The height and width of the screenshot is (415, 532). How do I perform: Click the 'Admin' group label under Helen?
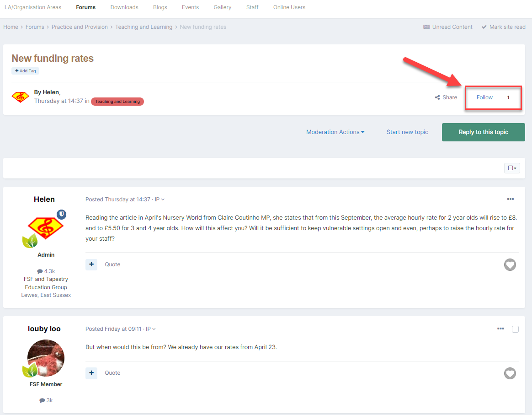coord(46,255)
